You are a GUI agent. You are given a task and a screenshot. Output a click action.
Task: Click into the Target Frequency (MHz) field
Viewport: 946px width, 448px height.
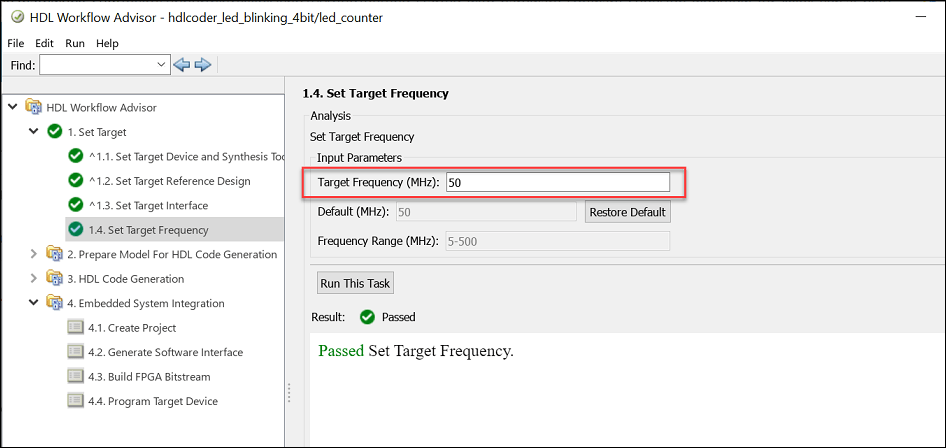point(557,183)
